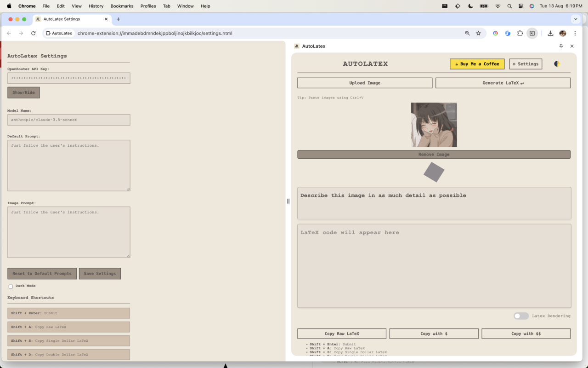Bookmark this page with the star icon
Image resolution: width=588 pixels, height=368 pixels.
(478, 33)
